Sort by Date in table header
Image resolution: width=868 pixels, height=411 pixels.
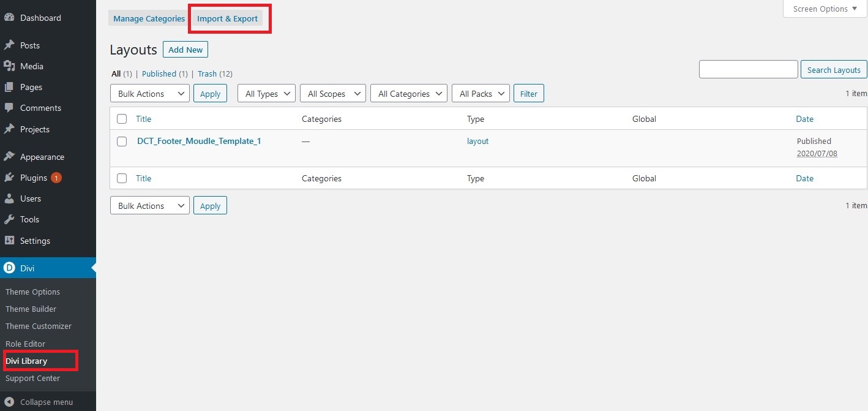[x=805, y=119]
